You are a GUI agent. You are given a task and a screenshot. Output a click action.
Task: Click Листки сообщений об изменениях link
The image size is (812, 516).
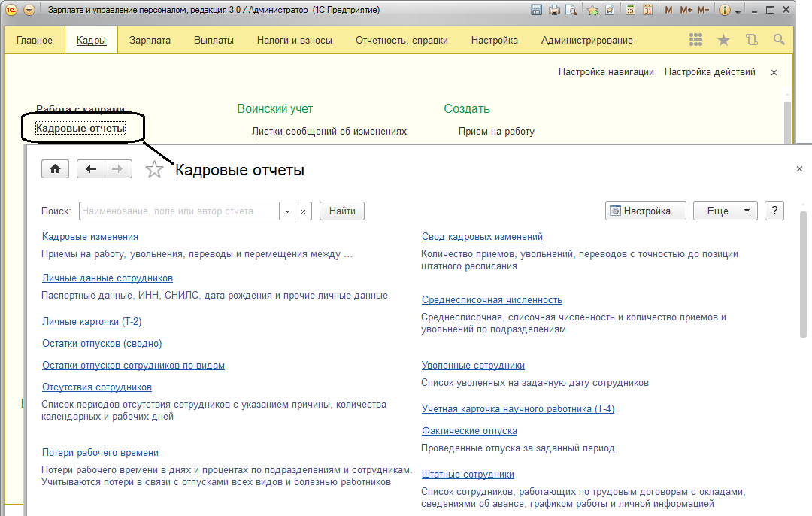(329, 132)
